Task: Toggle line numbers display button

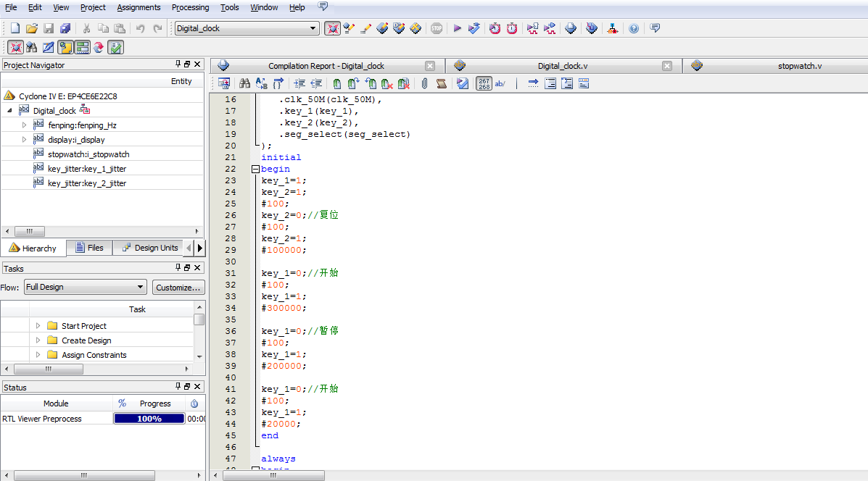Action: [484, 83]
